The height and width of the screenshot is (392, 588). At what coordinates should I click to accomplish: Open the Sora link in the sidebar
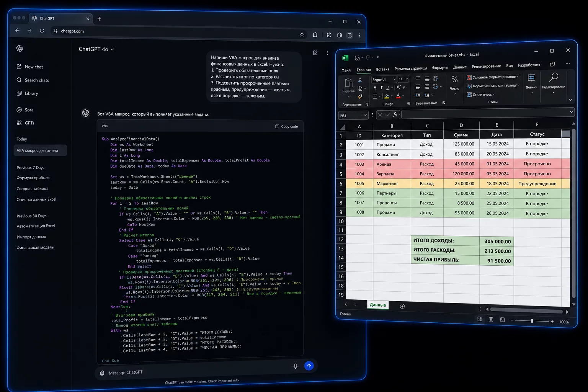(x=25, y=110)
